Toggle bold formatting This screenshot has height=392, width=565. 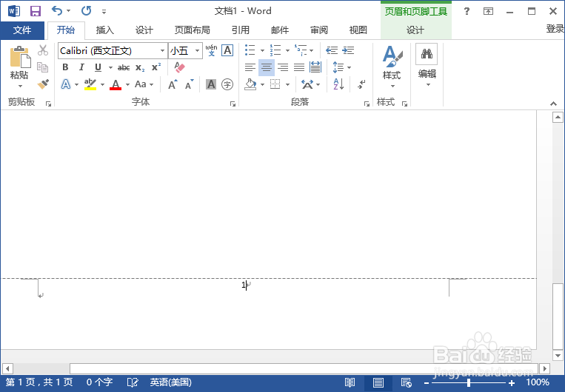tap(65, 67)
